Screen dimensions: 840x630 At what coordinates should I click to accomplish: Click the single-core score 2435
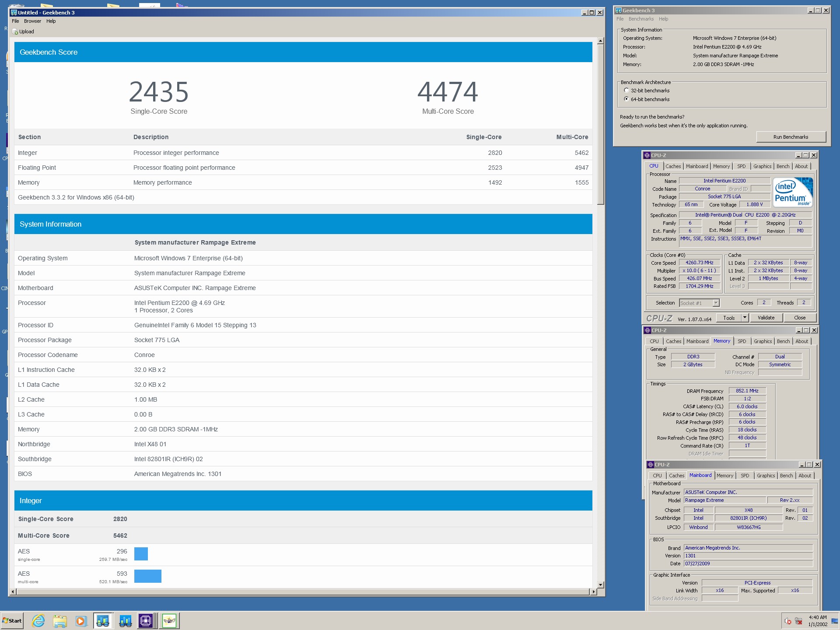[x=159, y=91]
